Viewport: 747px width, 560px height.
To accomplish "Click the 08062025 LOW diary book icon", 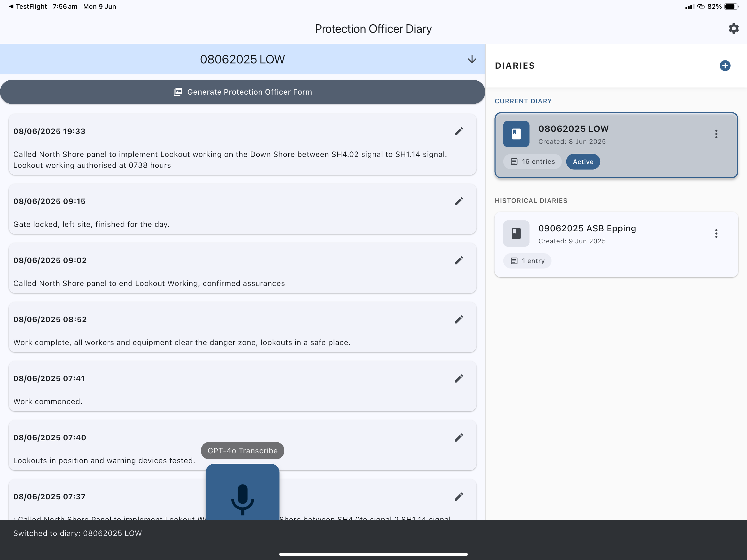I will tap(516, 134).
